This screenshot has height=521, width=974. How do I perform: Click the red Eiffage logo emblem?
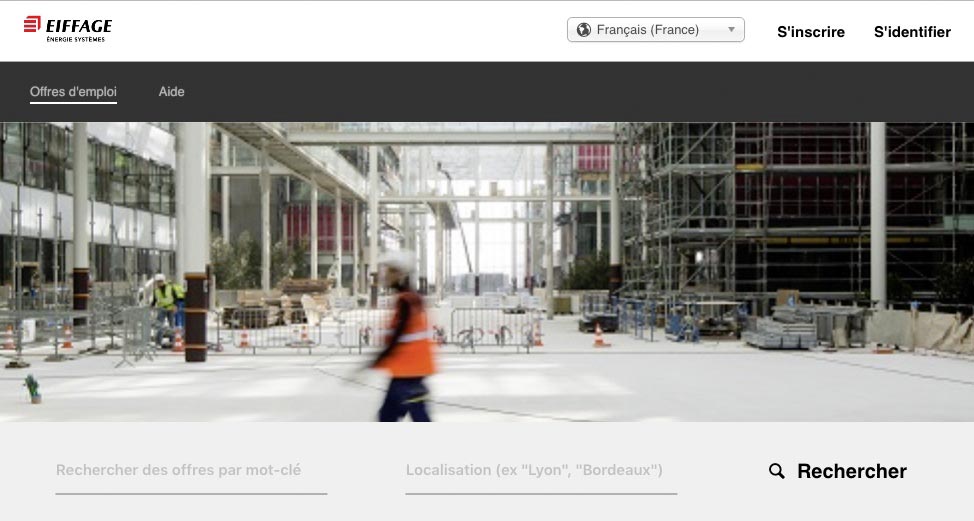pyautogui.click(x=32, y=24)
